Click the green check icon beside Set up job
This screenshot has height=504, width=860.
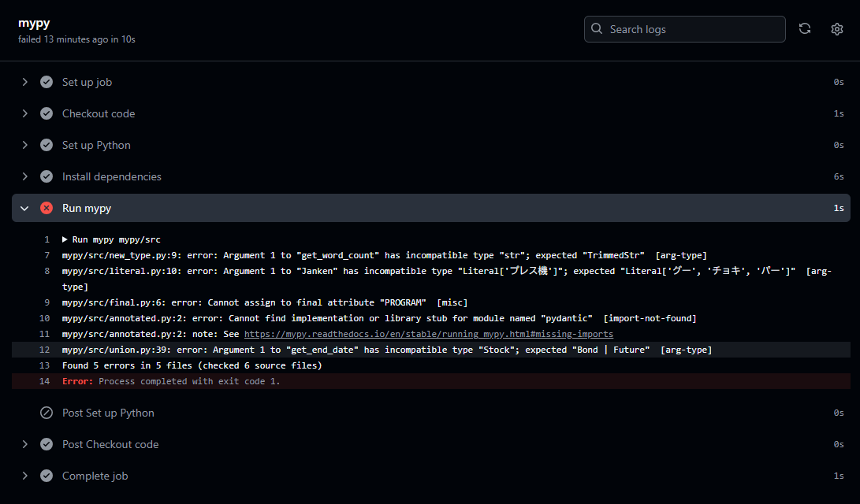[46, 81]
